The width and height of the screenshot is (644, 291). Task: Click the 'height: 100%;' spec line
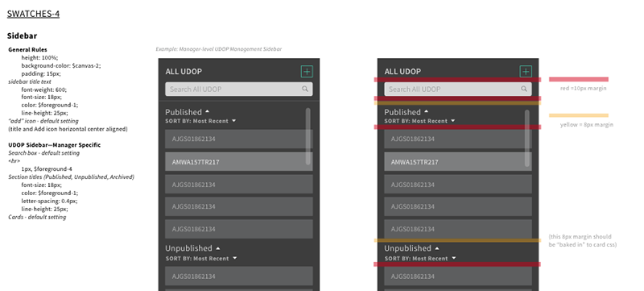tap(39, 57)
